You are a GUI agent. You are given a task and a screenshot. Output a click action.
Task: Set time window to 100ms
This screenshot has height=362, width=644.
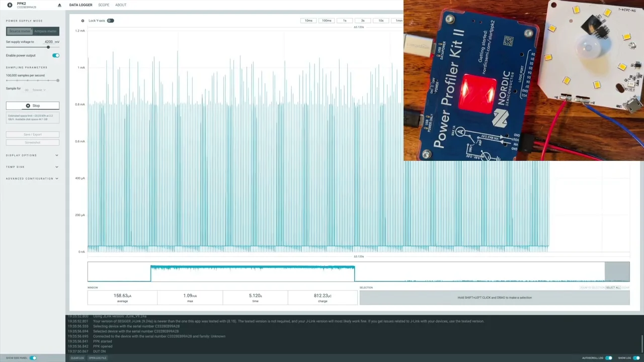[x=327, y=21]
